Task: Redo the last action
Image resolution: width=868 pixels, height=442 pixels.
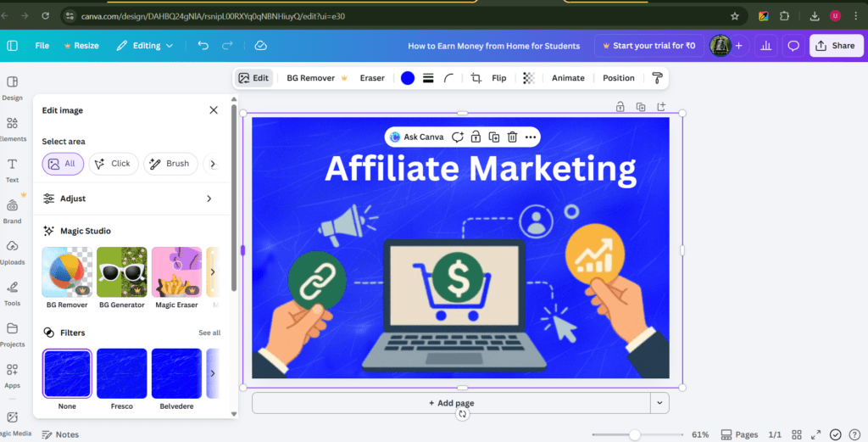Action: tap(227, 46)
